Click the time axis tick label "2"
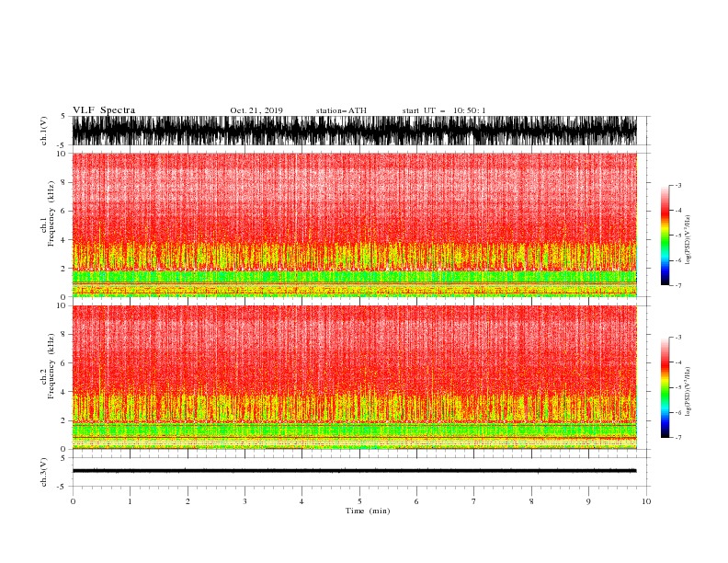The width and height of the screenshot is (728, 563). tap(188, 501)
